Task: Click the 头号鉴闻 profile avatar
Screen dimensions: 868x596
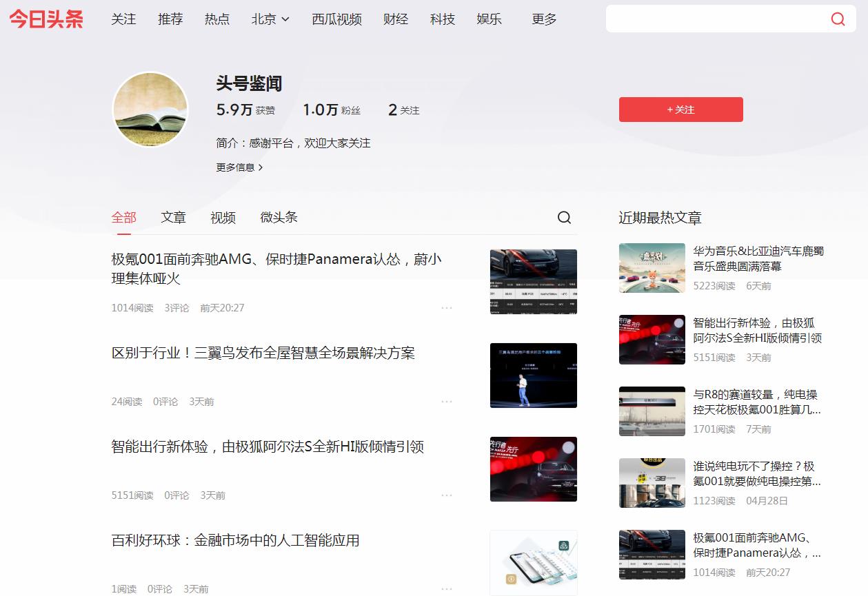Action: pyautogui.click(x=150, y=110)
